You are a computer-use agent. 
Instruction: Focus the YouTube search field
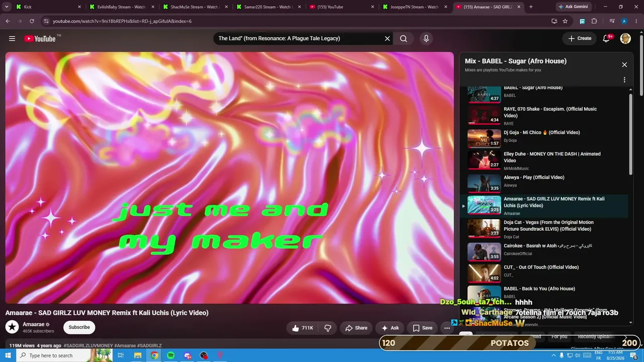299,39
